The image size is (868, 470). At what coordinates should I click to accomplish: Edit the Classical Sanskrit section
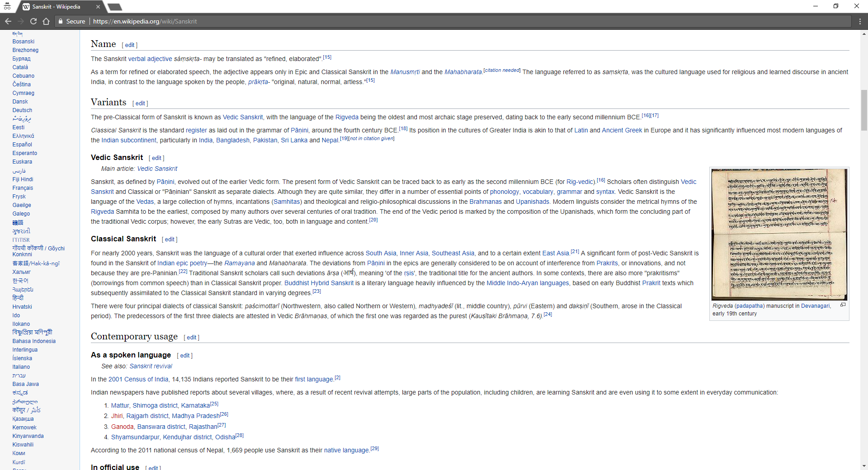coord(170,240)
